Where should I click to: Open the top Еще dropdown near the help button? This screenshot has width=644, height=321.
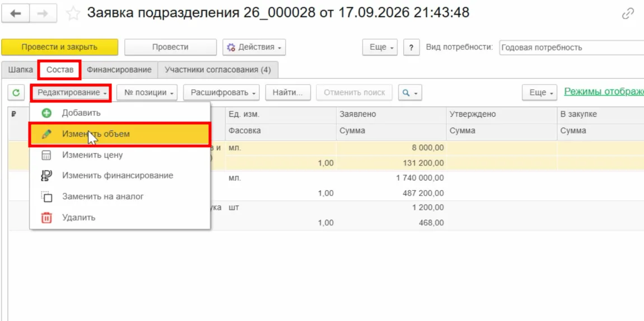point(380,47)
